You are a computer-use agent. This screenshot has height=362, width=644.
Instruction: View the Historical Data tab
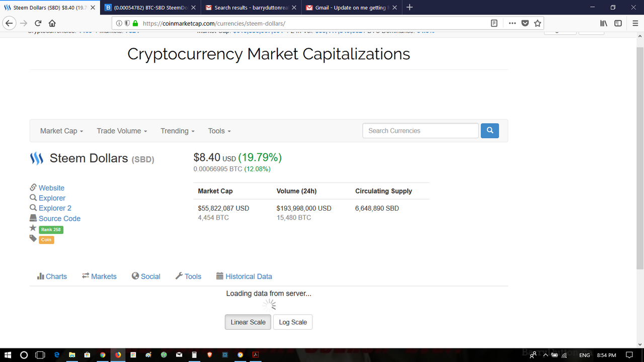(x=244, y=277)
